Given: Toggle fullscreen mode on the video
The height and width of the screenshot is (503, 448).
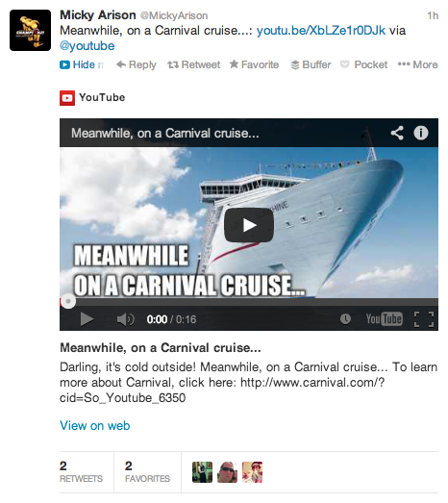Looking at the screenshot, I should coord(424,319).
